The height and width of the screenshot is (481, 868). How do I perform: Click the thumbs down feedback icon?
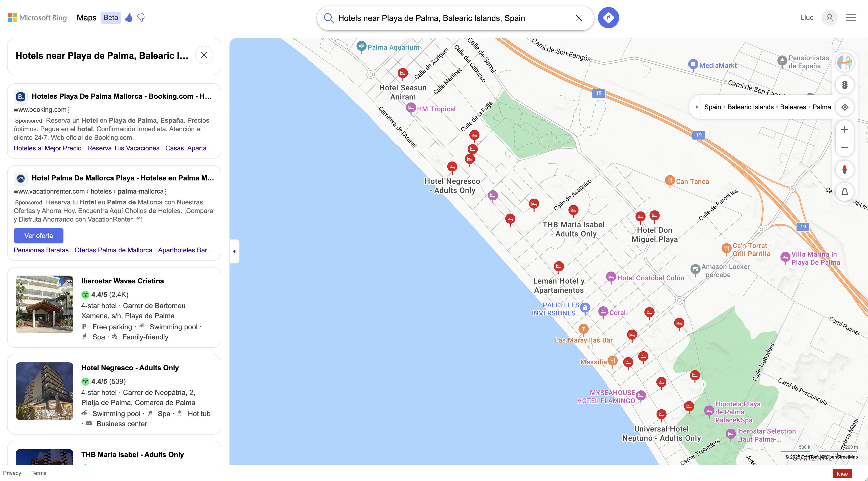(x=141, y=17)
